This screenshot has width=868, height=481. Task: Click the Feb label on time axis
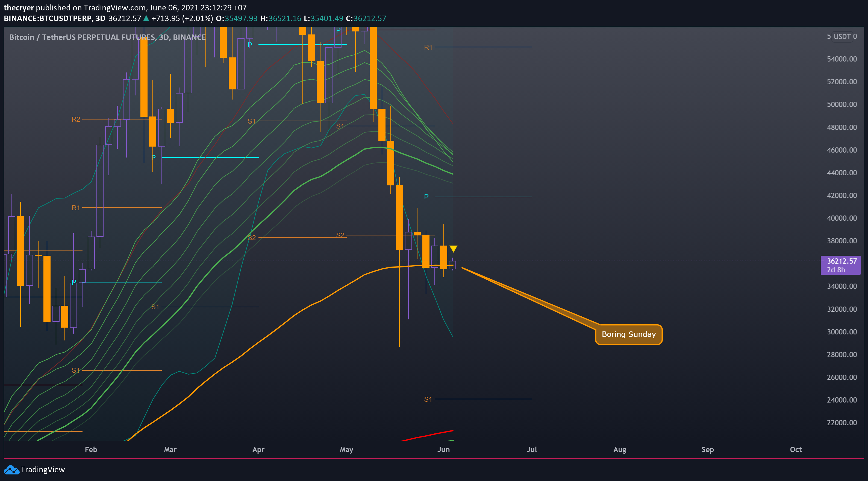point(91,450)
